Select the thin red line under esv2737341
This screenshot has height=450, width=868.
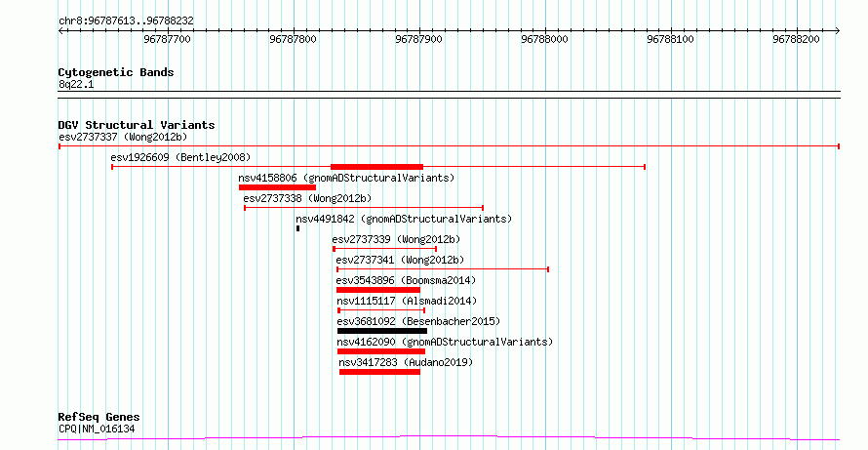443,269
